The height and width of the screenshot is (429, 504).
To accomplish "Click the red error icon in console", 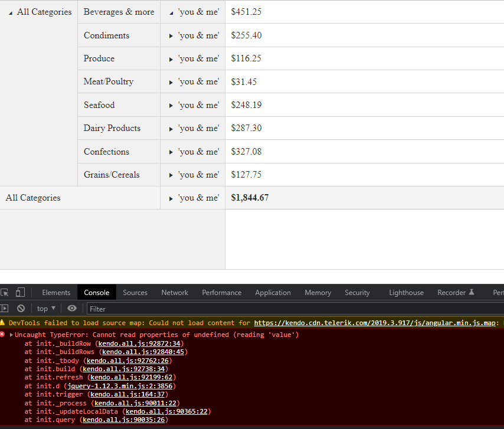I will pos(3,335).
